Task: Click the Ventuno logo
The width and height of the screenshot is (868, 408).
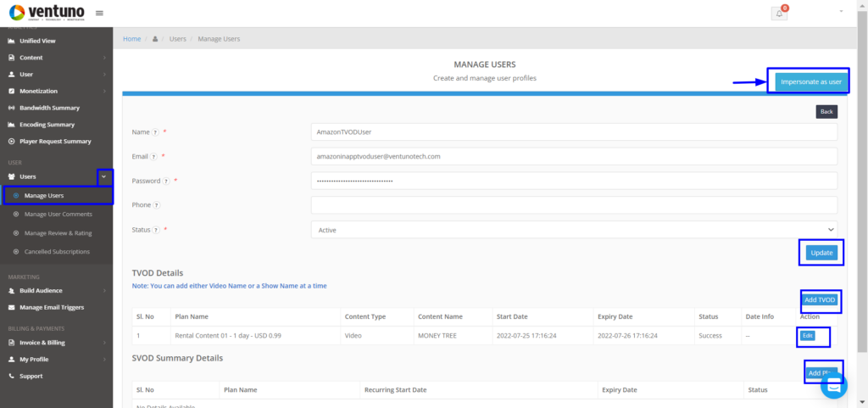Action: point(47,12)
